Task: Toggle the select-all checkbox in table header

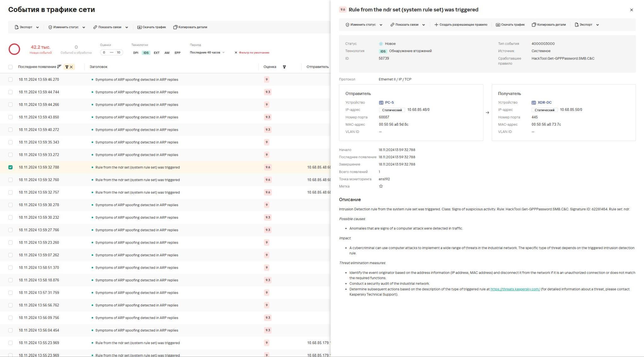Action: click(10, 67)
